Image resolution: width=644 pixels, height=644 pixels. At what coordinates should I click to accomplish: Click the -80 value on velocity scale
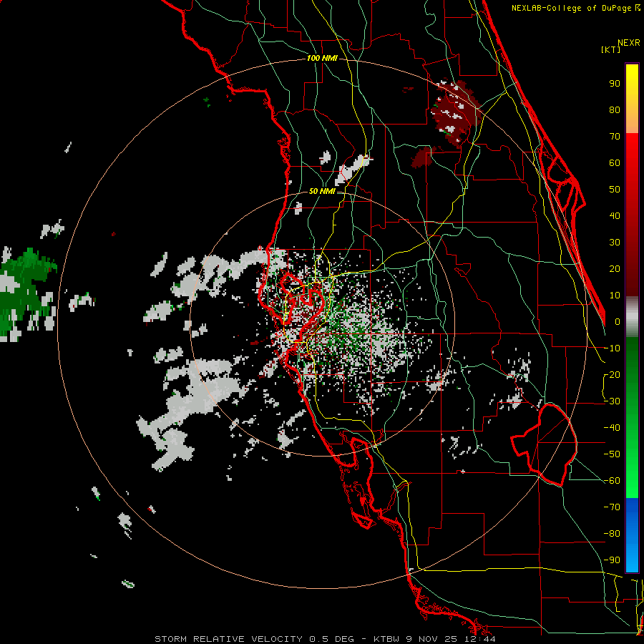click(612, 534)
